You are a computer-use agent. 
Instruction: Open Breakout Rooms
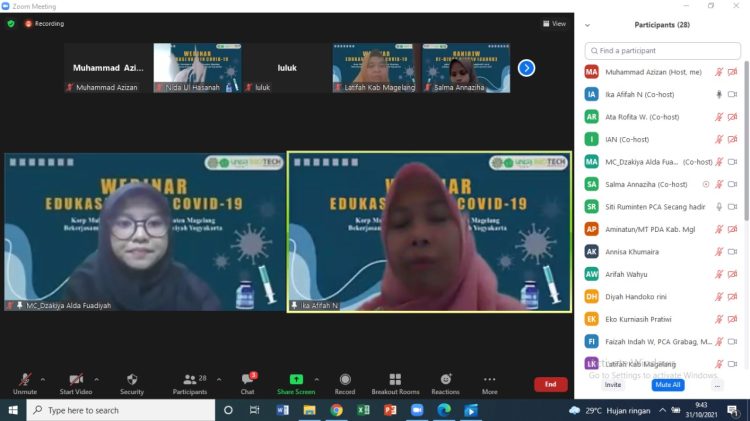coord(395,380)
